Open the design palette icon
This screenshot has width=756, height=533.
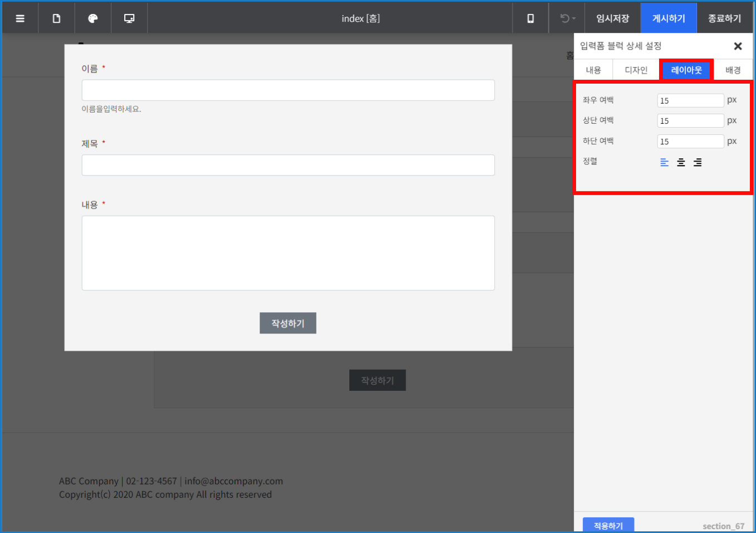coord(92,17)
